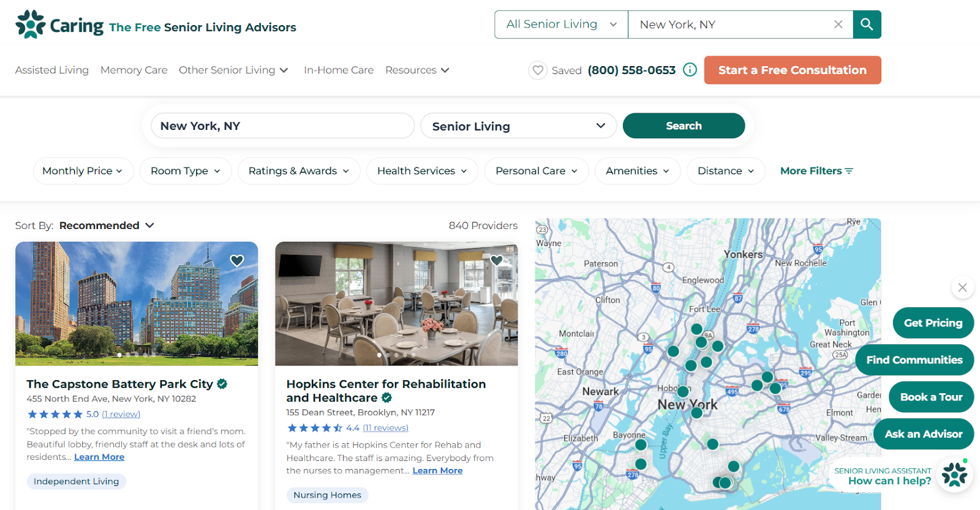Open the Distance filter
This screenshot has width=980, height=510.
point(726,171)
